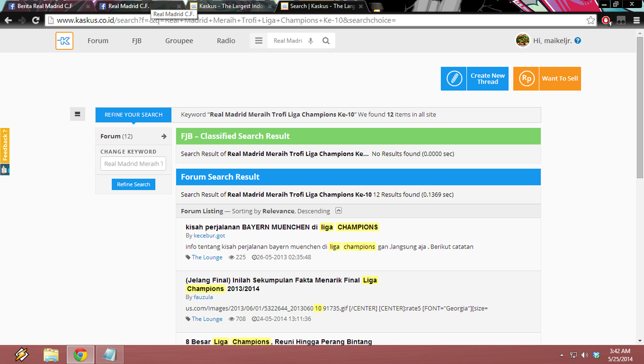This screenshot has height=364, width=644.
Task: Open File Explorer from the taskbar
Action: 51,355
